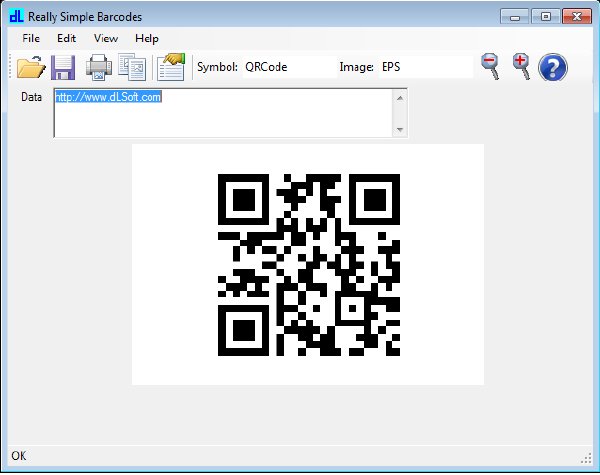Open the File menu
Image resolution: width=600 pixels, height=475 pixels.
[31, 38]
